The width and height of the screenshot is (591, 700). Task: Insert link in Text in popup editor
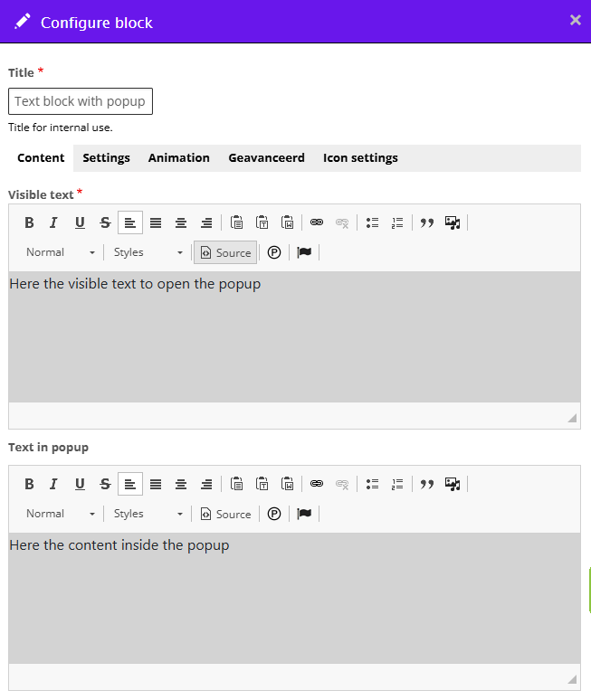point(317,484)
